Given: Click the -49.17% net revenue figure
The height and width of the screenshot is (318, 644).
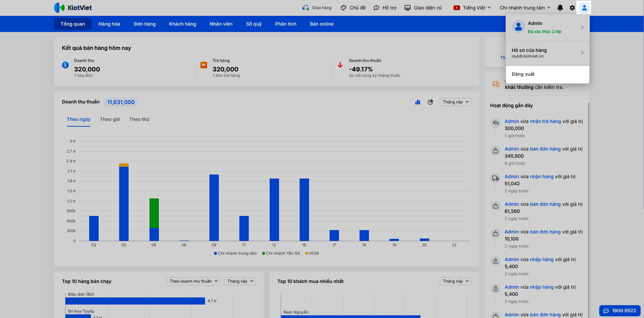Looking at the screenshot, I should (361, 69).
